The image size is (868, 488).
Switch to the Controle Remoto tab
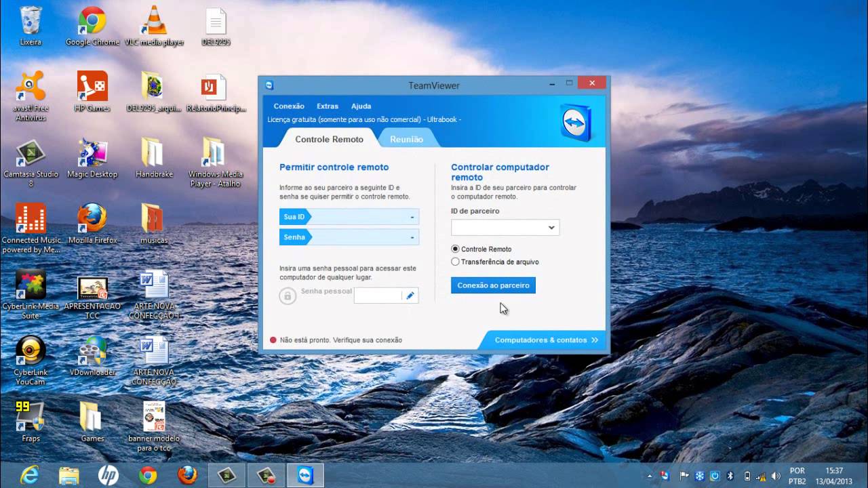tap(329, 139)
